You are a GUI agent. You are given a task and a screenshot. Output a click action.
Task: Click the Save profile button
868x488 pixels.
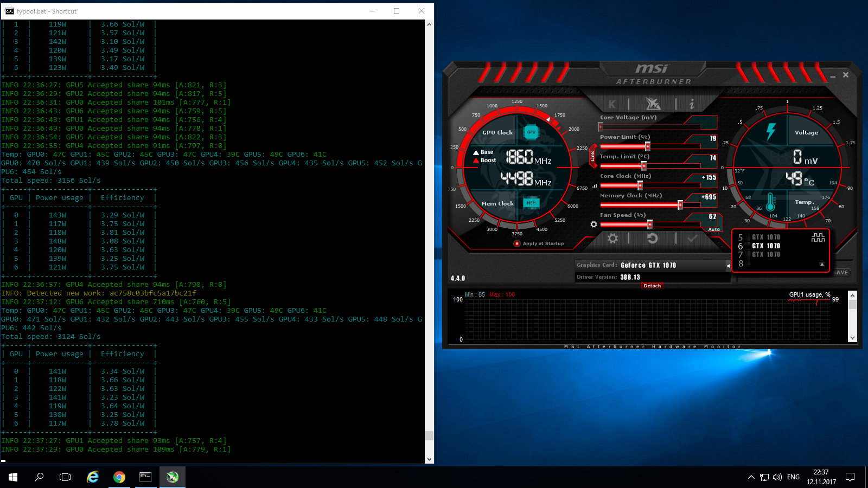point(841,273)
